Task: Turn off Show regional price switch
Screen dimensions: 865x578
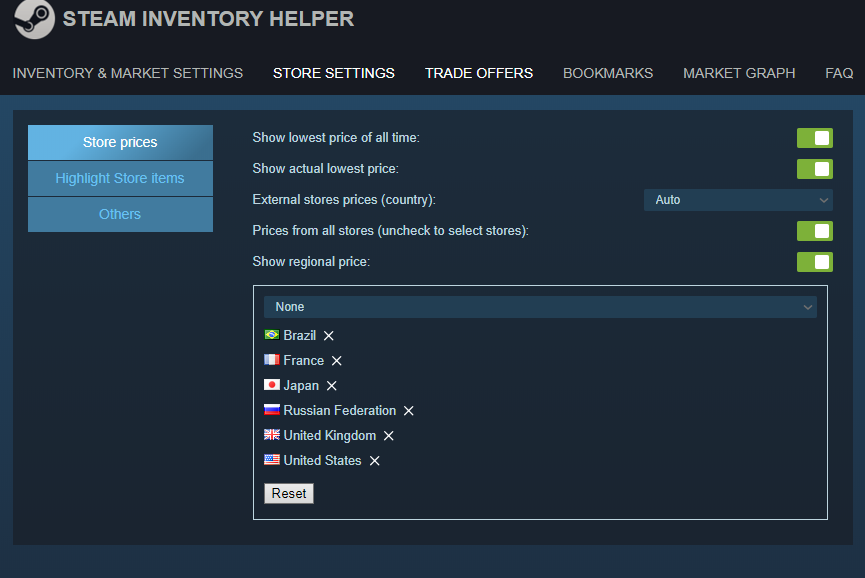Action: 815,262
